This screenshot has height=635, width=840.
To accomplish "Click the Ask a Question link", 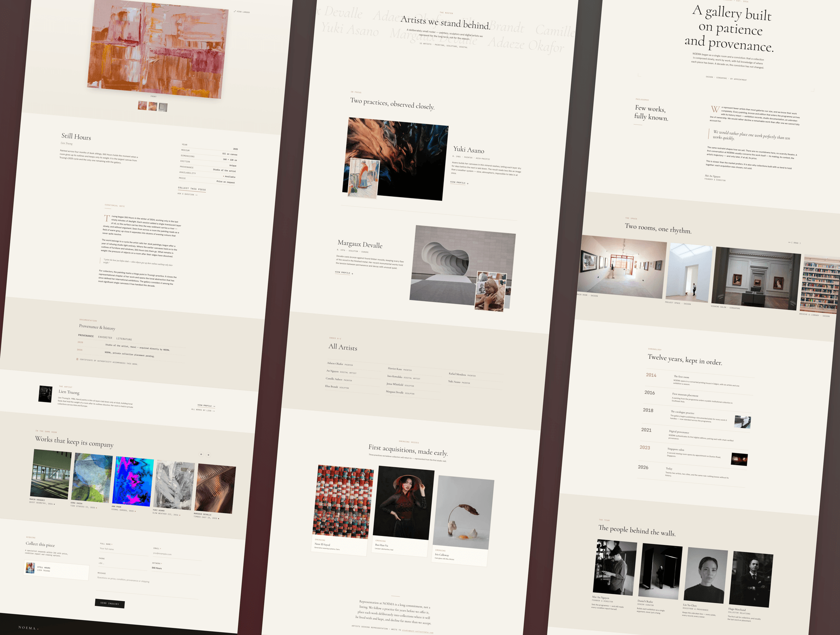I will click(x=187, y=194).
